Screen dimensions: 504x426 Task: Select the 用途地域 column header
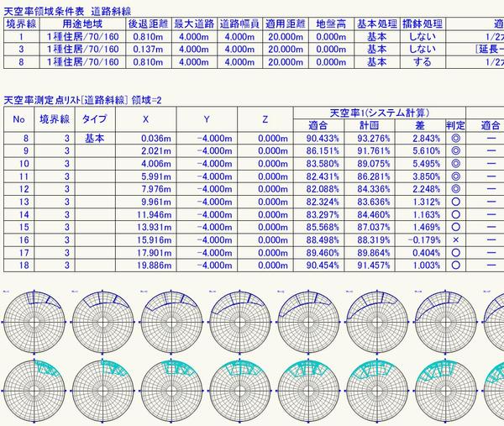[82, 24]
